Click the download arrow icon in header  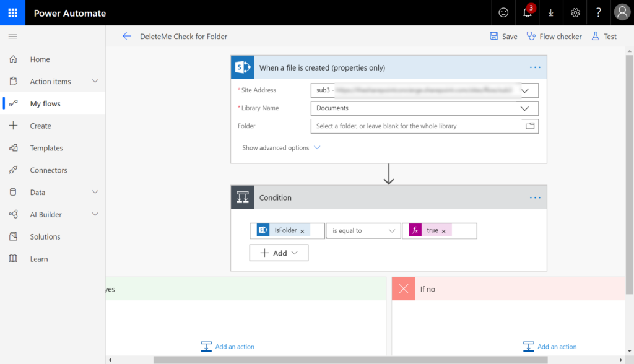pos(550,12)
